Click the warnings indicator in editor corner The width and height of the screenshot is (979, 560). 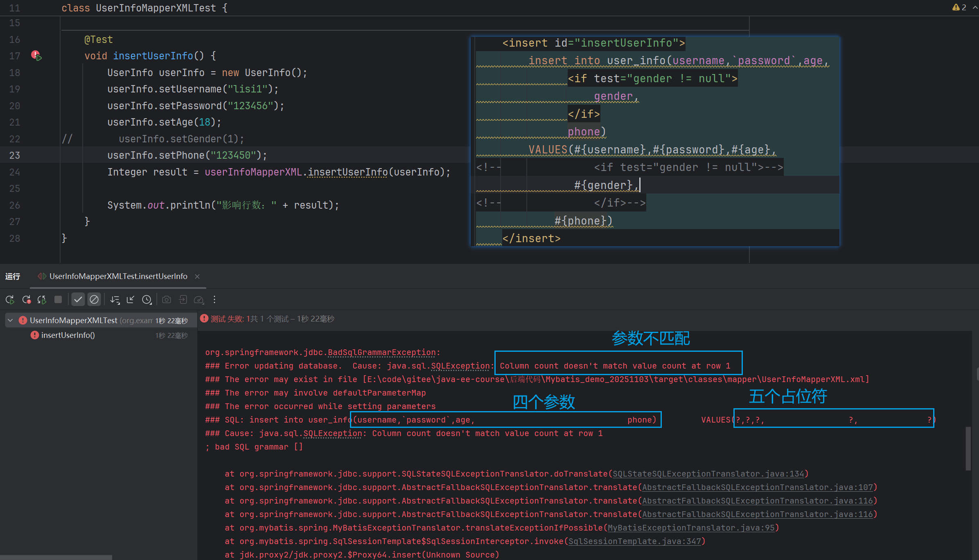coord(959,7)
